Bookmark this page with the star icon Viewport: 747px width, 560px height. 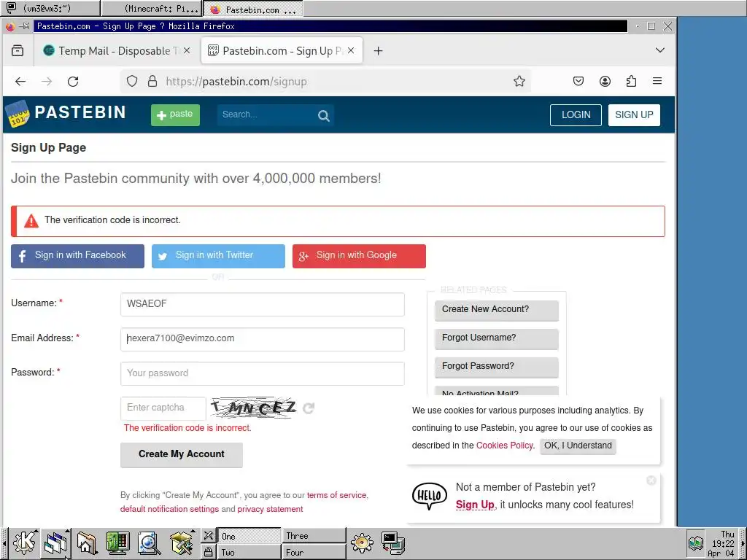(x=519, y=82)
